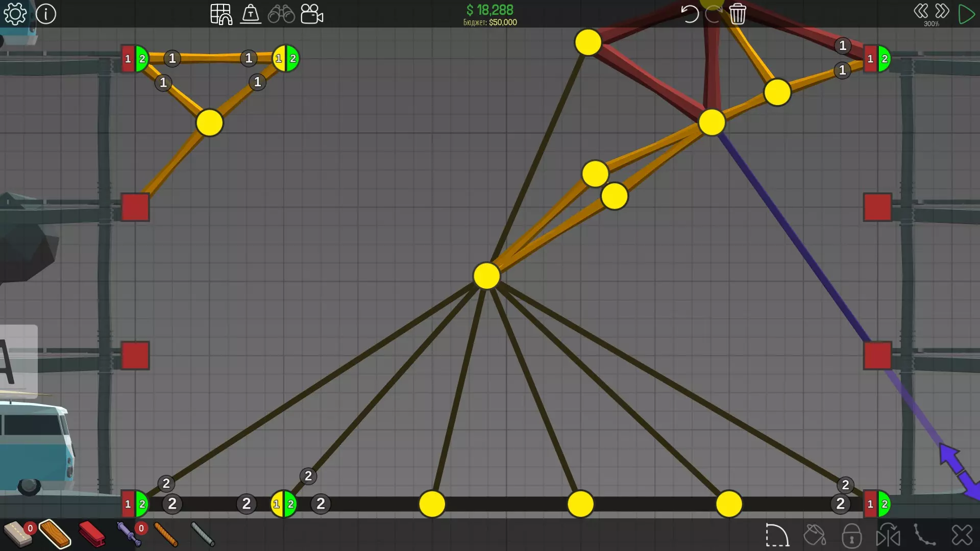
Task: Start simulation with green play button
Action: point(966,14)
